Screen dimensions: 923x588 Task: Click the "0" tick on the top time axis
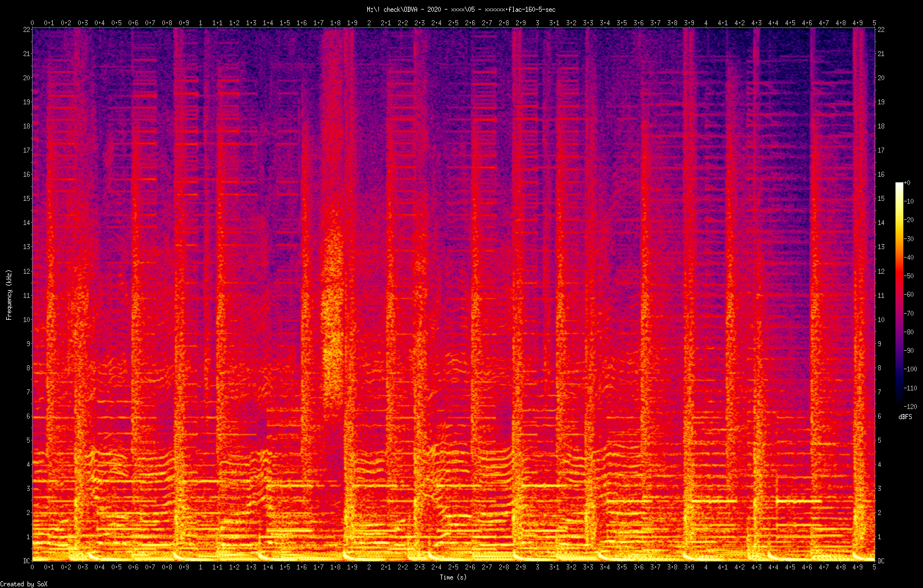coord(32,23)
